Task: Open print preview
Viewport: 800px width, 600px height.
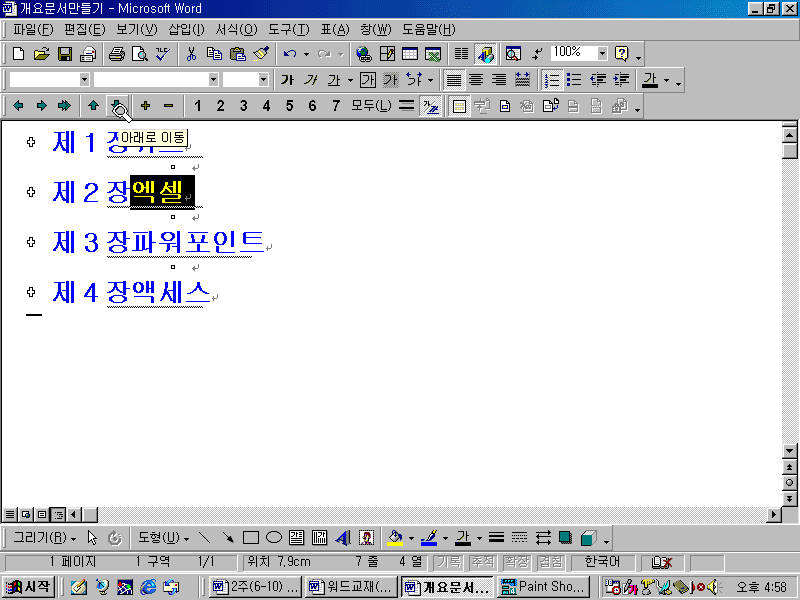Action: [x=140, y=54]
